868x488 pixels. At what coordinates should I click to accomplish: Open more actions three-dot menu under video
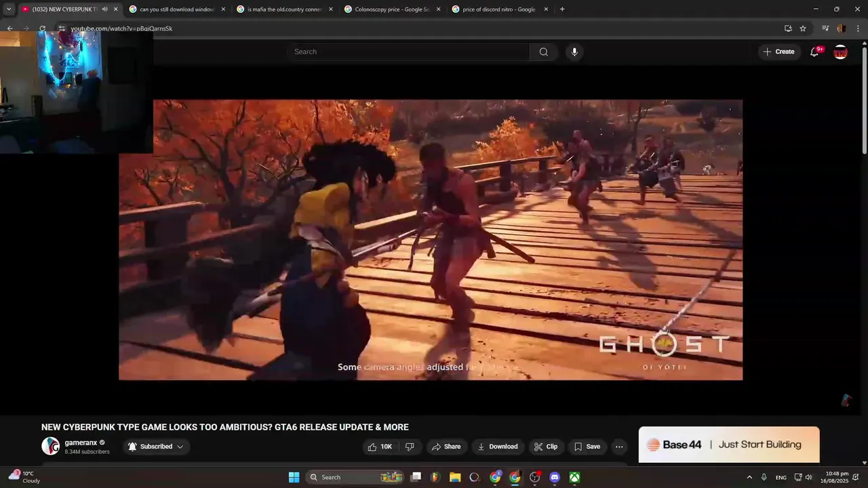coord(619,447)
